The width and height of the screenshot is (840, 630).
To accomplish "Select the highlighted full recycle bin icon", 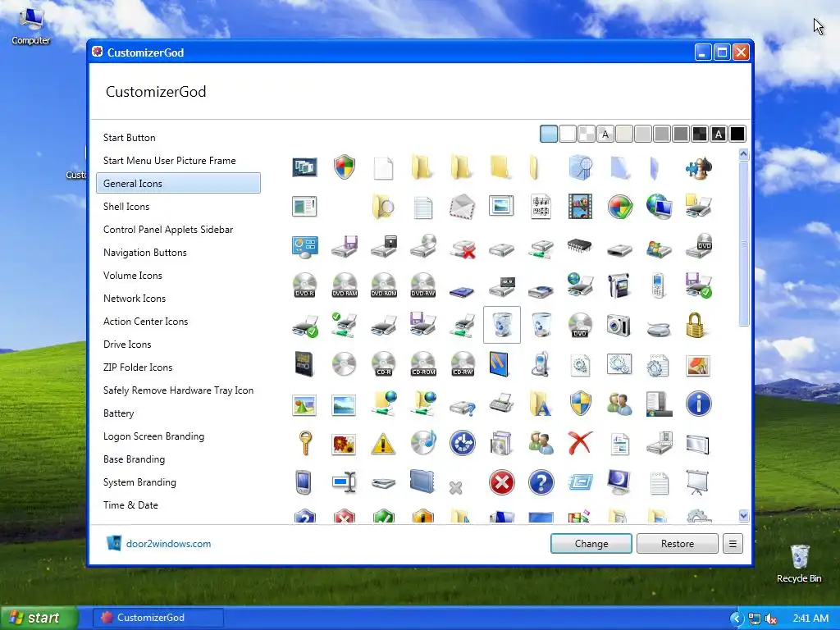I will click(x=502, y=325).
